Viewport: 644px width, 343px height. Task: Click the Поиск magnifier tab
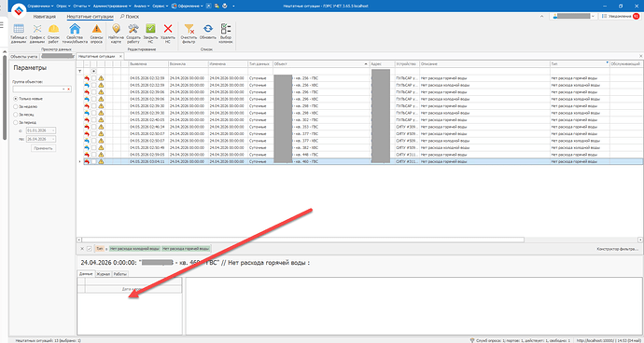tap(130, 17)
